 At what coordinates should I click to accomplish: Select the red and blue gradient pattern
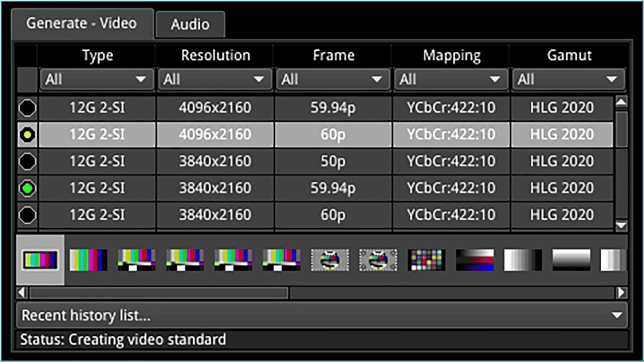(x=474, y=260)
